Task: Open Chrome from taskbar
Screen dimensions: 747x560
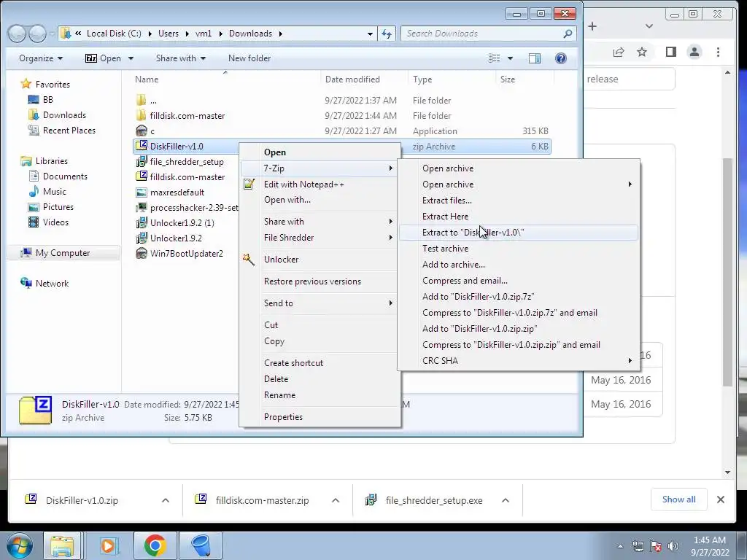Action: 155,545
